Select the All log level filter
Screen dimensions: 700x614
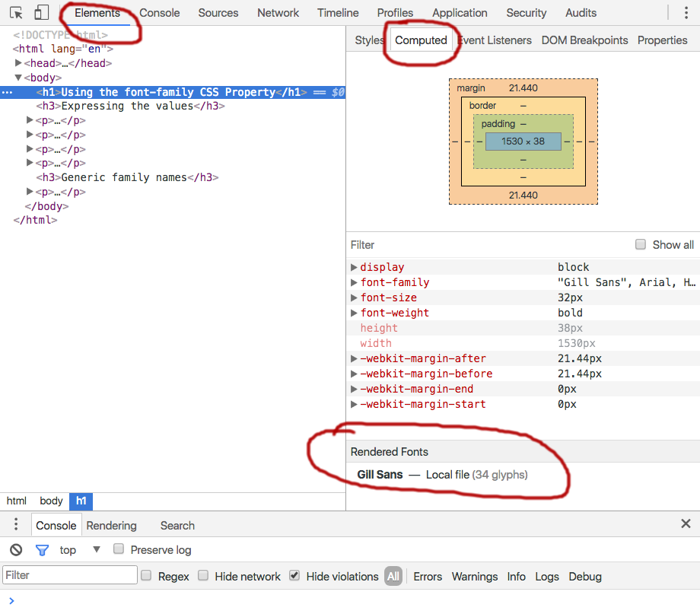393,576
